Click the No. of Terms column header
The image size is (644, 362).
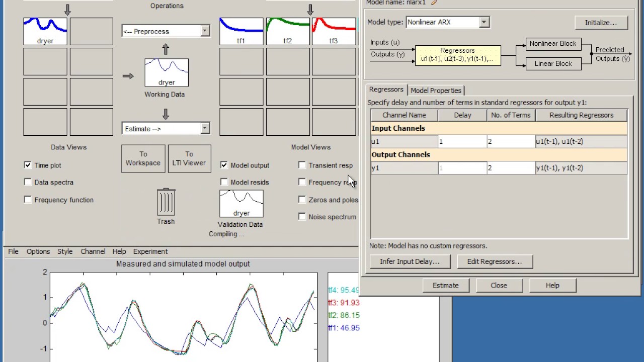(511, 115)
